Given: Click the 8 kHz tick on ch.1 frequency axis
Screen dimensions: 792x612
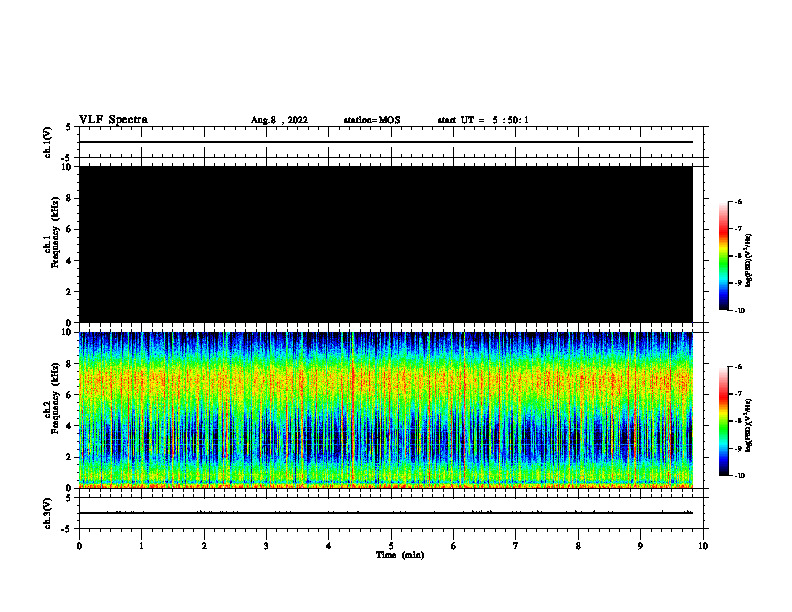Looking at the screenshot, I should (69, 198).
